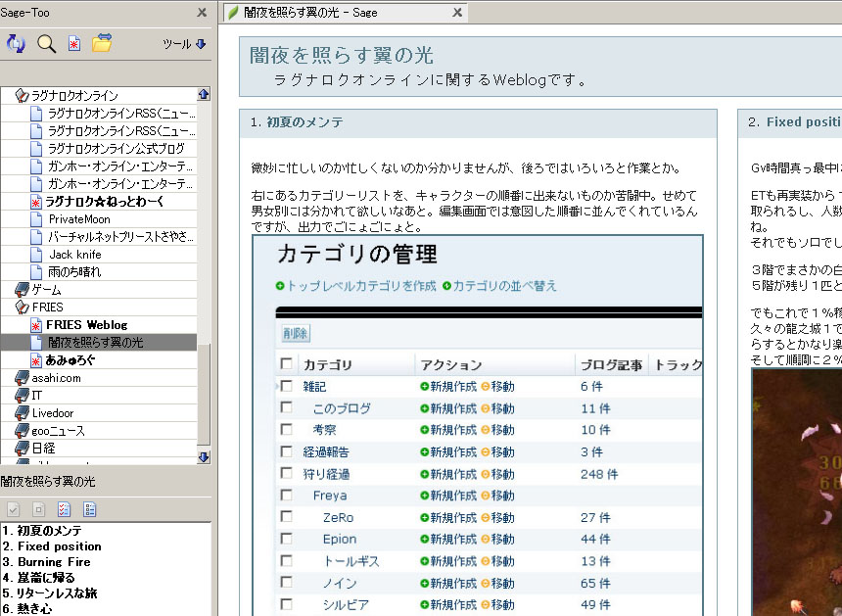Click the page icon of highlighted 闇夜を照らす翼の光 feed
This screenshot has height=616, width=842.
[x=36, y=343]
